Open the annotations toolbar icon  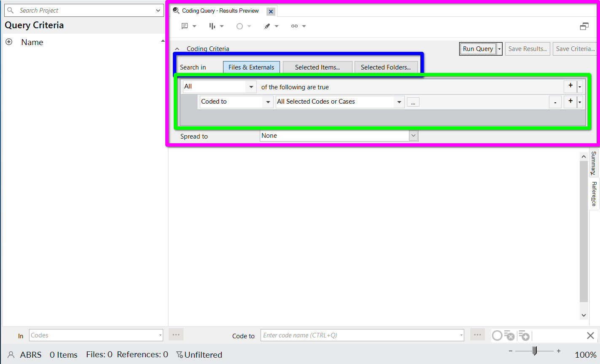pyautogui.click(x=185, y=26)
